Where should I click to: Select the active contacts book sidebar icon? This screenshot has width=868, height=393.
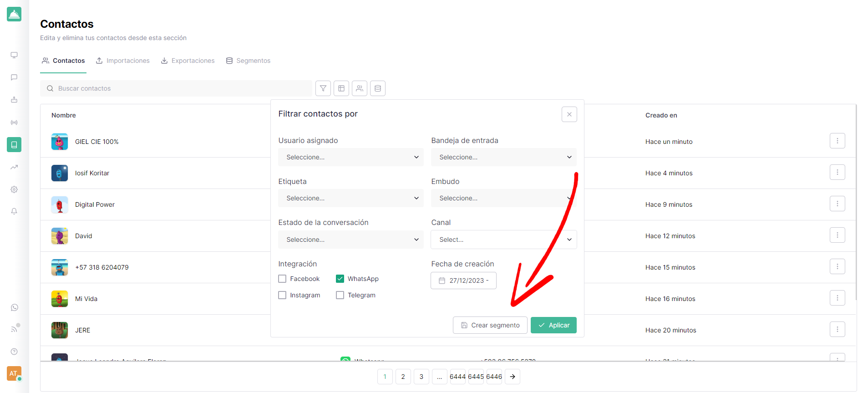pos(14,145)
